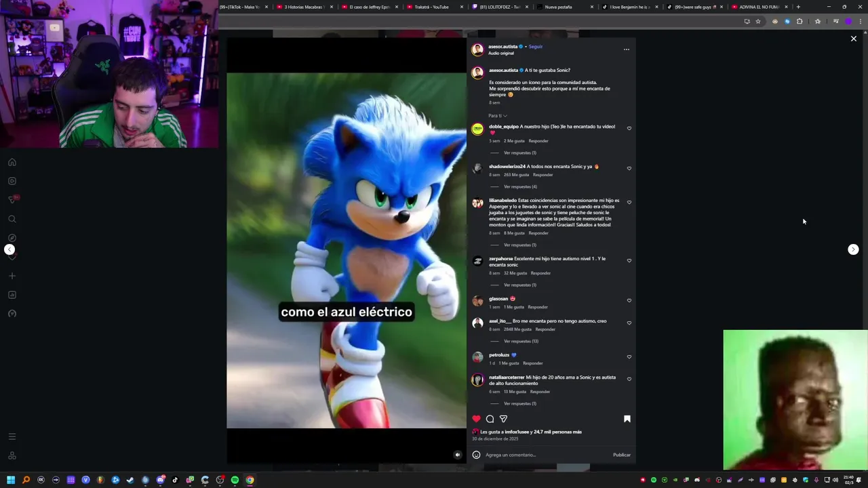Like glasosan's comment
The width and height of the screenshot is (868, 488).
pyautogui.click(x=629, y=300)
